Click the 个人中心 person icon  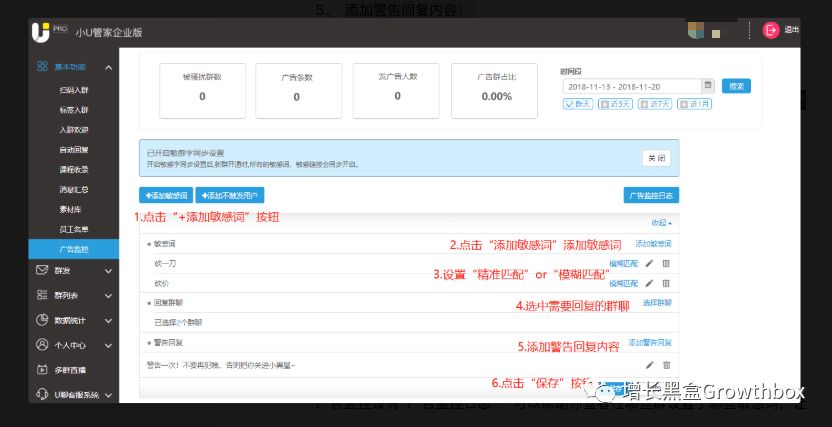click(42, 345)
